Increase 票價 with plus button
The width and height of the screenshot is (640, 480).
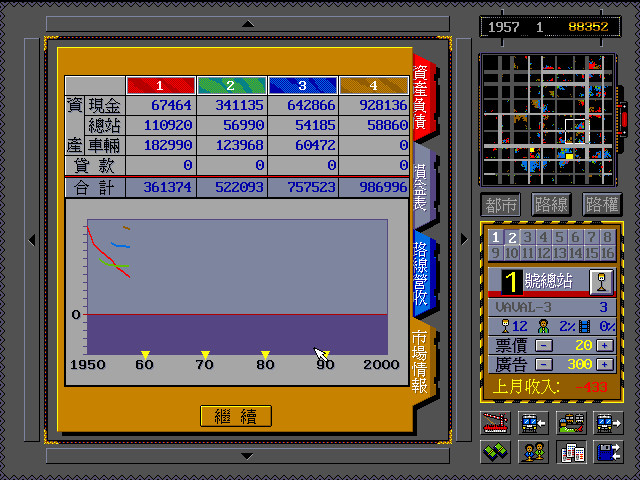click(605, 346)
